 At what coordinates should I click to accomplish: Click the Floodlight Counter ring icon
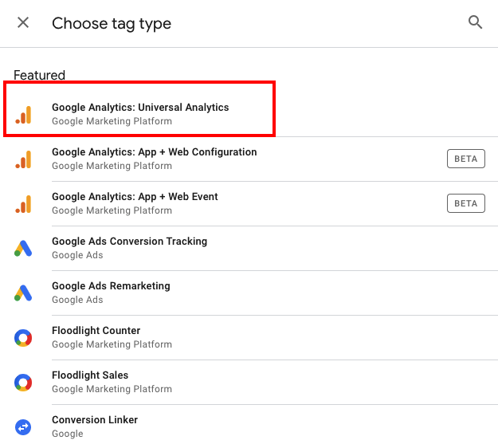[23, 338]
